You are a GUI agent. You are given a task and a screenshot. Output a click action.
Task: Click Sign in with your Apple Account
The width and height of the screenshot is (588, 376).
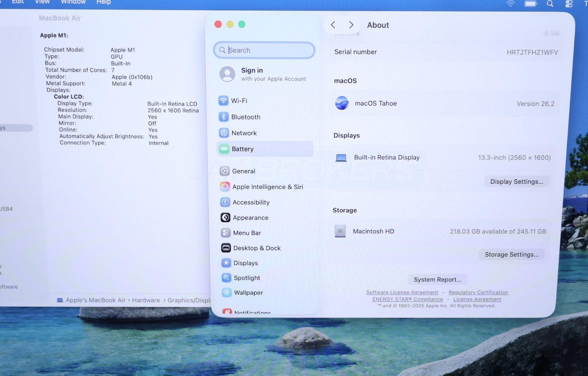click(273, 74)
